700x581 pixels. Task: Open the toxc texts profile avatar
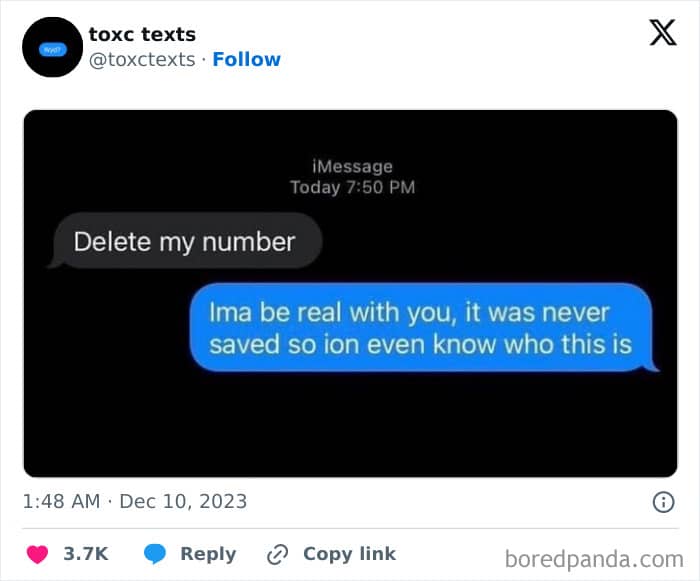(52, 47)
